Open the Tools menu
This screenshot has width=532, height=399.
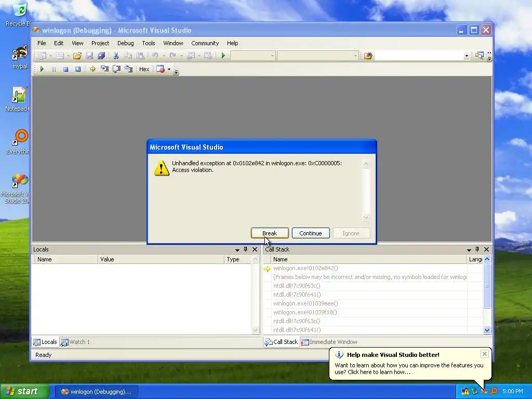(x=148, y=43)
